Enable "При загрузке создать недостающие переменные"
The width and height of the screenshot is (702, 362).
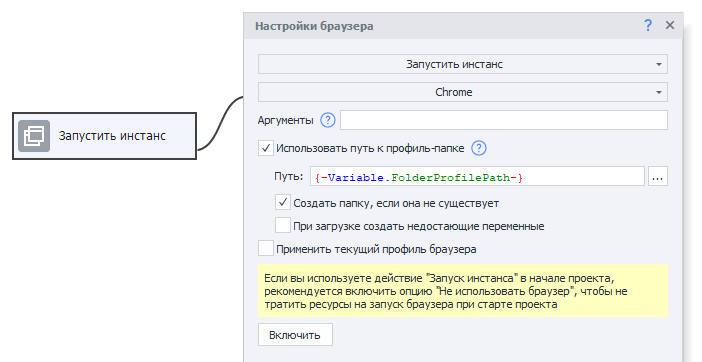point(283,226)
